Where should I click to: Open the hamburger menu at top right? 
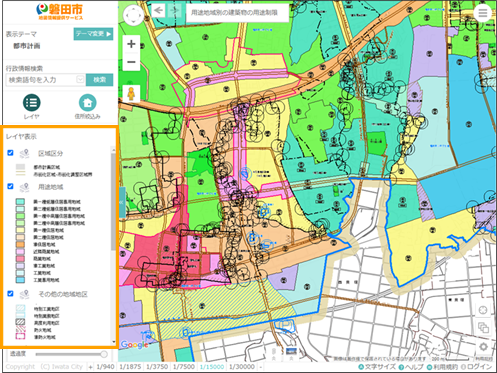[483, 13]
